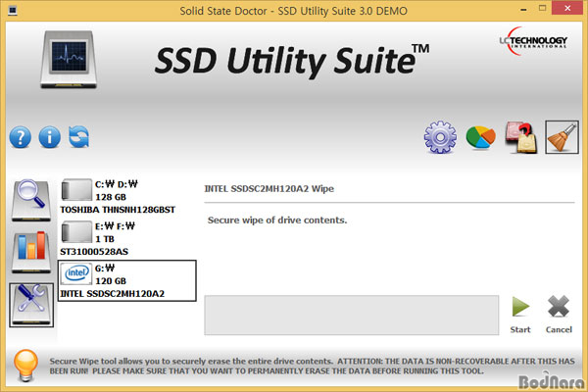
Task: Select the drive clone/copy tool icon
Action: pyautogui.click(x=521, y=137)
